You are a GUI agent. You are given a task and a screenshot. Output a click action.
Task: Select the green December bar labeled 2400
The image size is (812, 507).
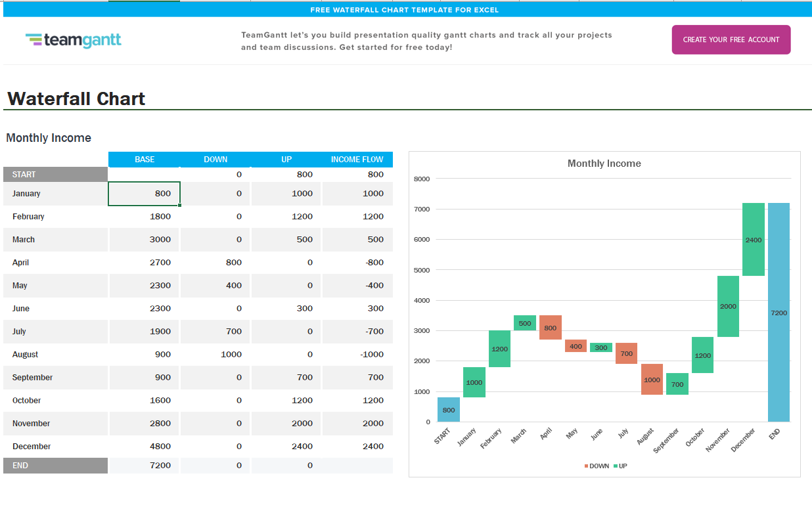tap(754, 240)
